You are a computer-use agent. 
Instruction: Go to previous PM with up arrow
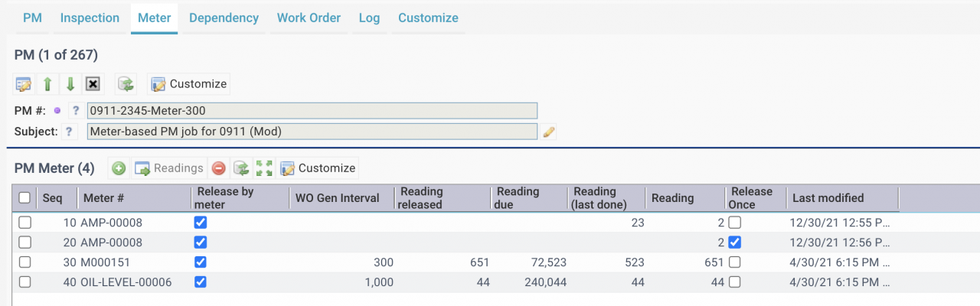pyautogui.click(x=47, y=83)
